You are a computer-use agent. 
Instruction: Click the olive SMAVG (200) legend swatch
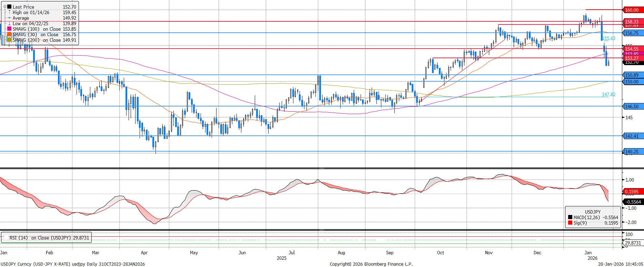click(10, 40)
